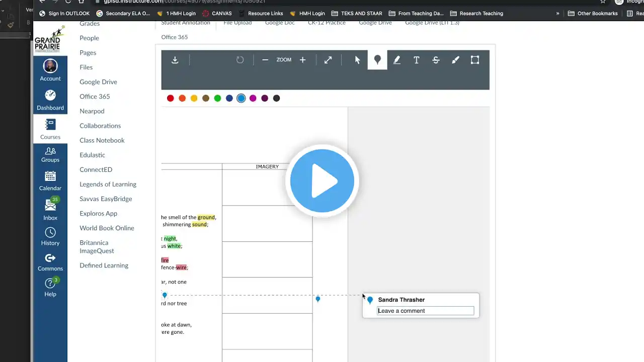
Task: Open the Inbox in global navigation
Action: (50, 209)
